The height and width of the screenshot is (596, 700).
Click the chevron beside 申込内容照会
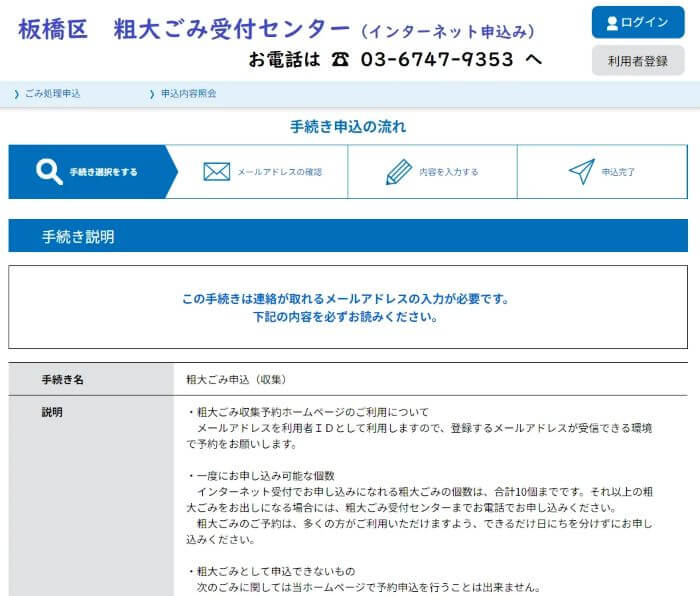[x=152, y=94]
